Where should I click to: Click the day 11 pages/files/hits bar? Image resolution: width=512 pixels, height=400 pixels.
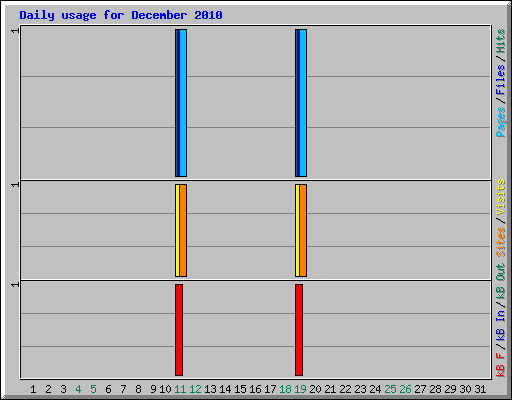pos(181,103)
